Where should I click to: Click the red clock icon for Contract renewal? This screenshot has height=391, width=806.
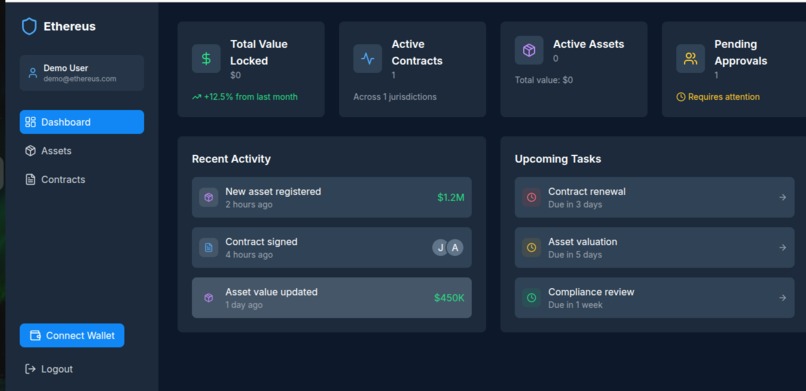tap(532, 197)
